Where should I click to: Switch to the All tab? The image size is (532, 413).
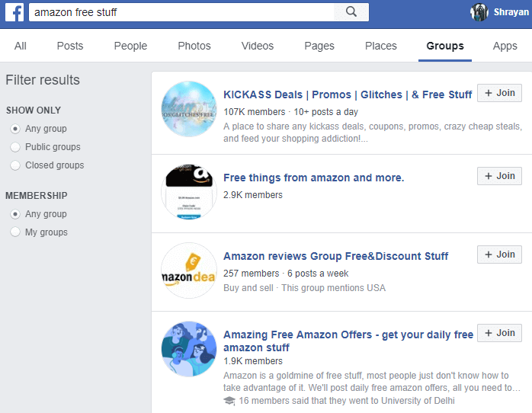21,46
